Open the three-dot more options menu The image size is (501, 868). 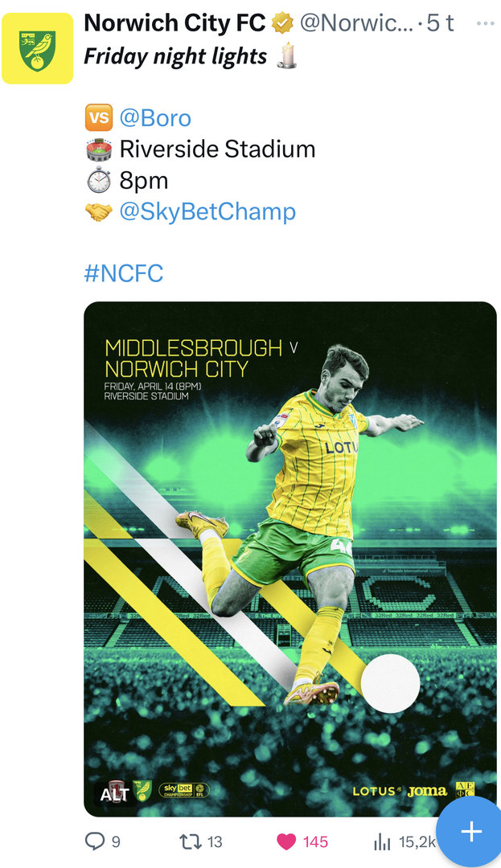coord(485,23)
